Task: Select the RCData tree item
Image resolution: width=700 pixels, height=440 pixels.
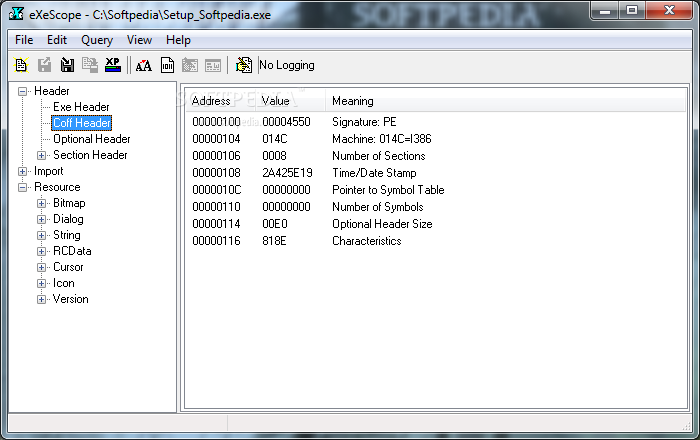Action: tap(72, 251)
